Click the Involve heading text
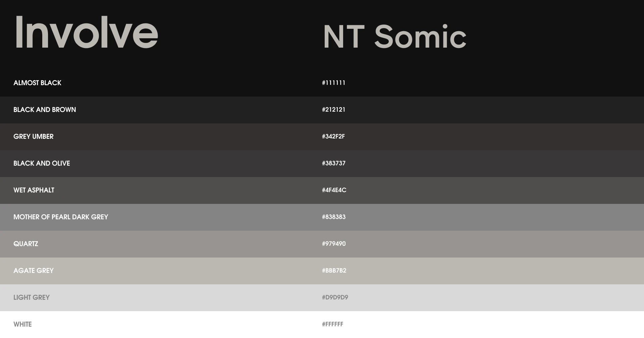 tap(86, 33)
